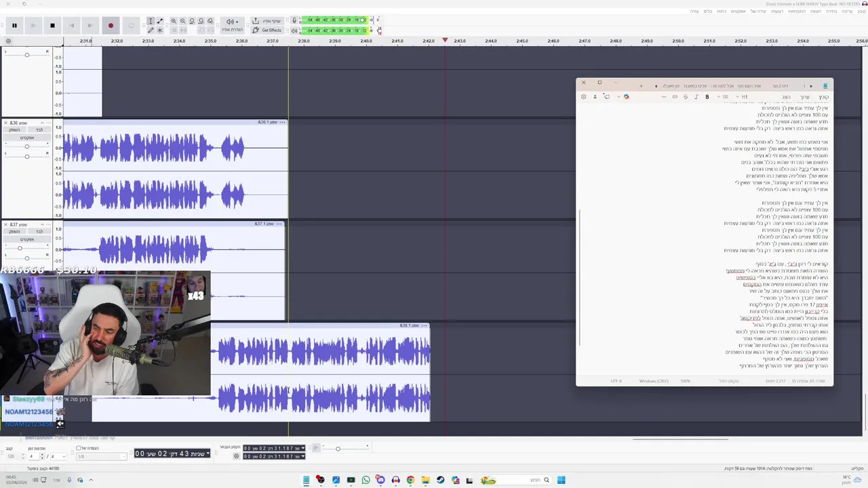The height and width of the screenshot is (488, 868).
Task: Select the I-beam Selection tool
Action: click(x=151, y=21)
